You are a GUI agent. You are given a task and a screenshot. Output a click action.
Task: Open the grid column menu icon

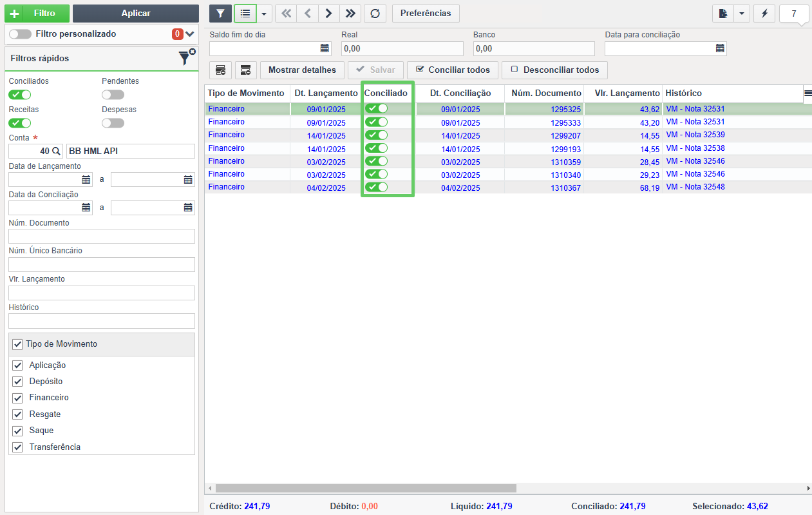pyautogui.click(x=807, y=93)
